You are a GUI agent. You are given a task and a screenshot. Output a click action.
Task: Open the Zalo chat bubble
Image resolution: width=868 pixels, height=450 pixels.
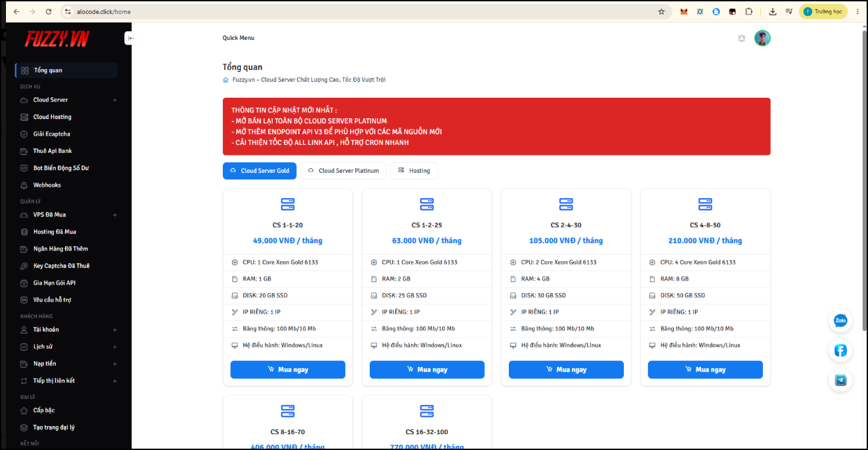tap(841, 321)
